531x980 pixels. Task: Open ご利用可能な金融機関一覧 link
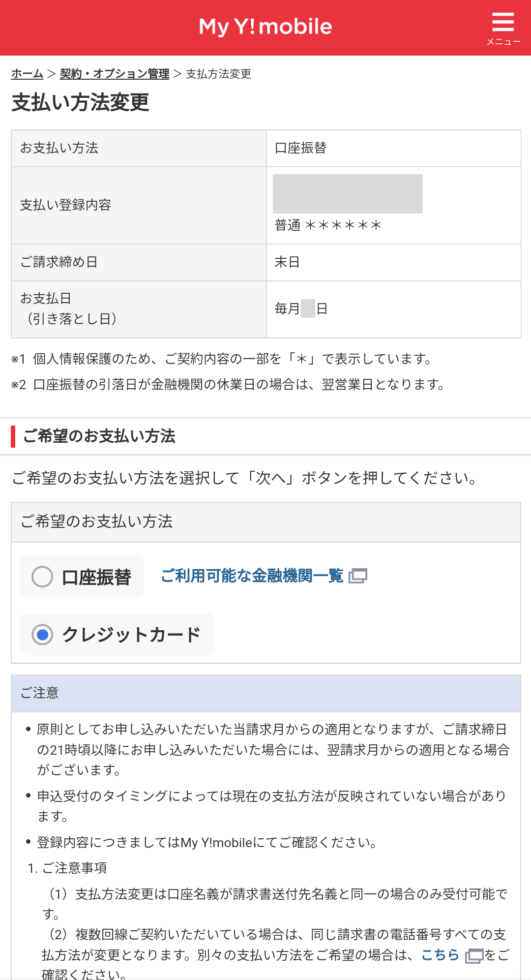point(252,576)
